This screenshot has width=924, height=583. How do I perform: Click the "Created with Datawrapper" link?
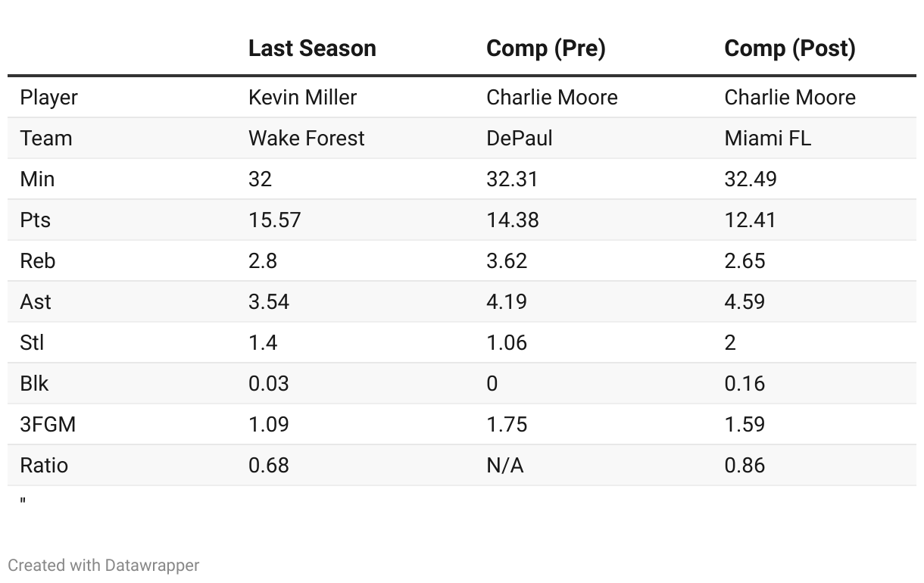[103, 565]
